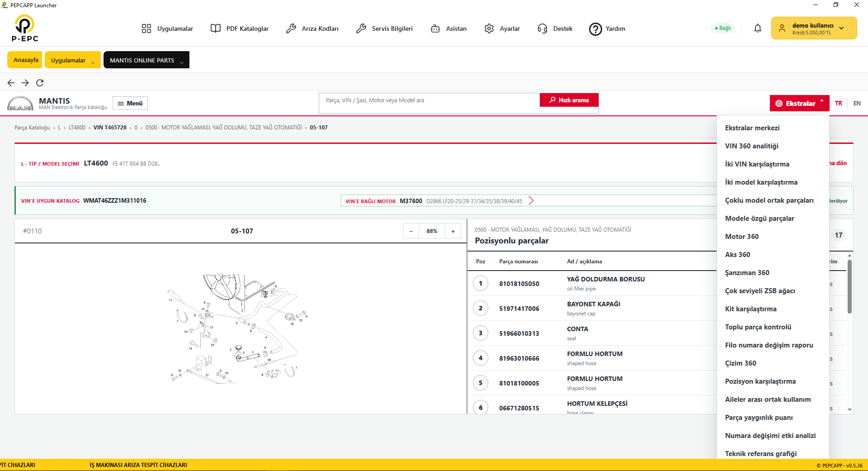868x471 pixels.
Task: Open Yardım help
Action: coord(607,29)
